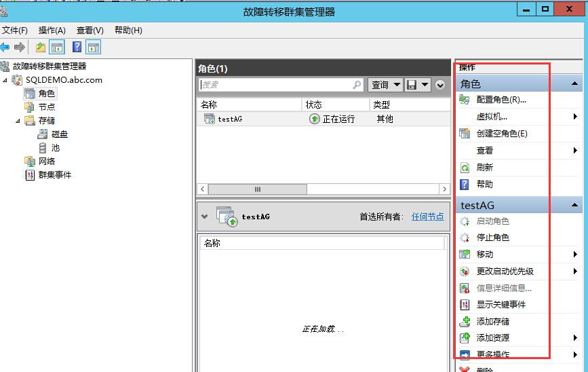This screenshot has width=588, height=372.
Task: Open the 查询 dropdown
Action: [385, 85]
